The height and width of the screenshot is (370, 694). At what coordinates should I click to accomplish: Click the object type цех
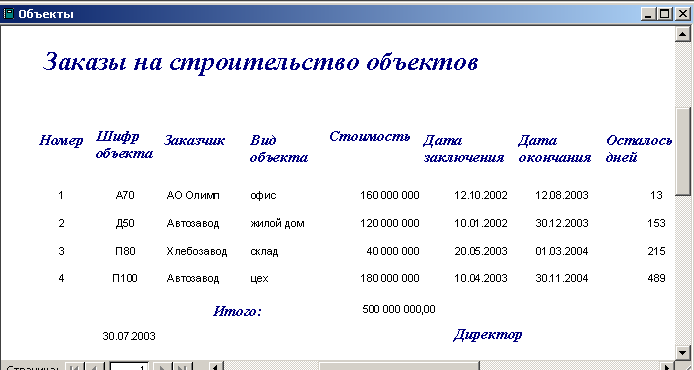click(259, 279)
